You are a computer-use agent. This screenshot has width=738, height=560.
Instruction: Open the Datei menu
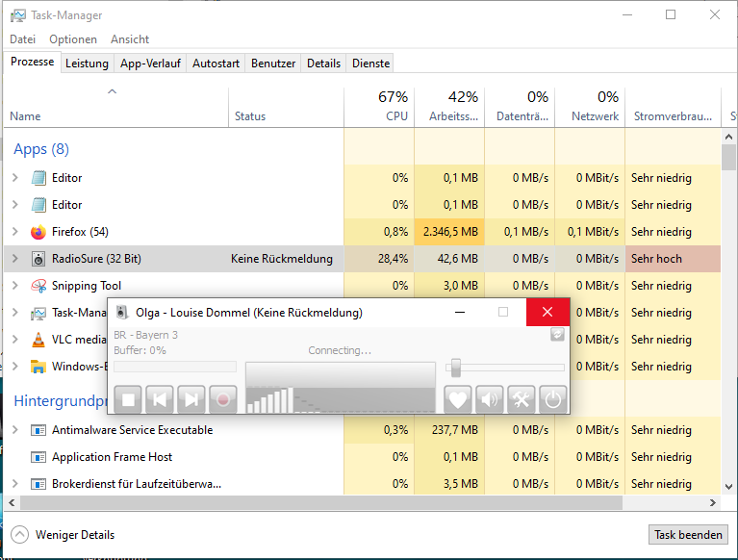click(22, 39)
